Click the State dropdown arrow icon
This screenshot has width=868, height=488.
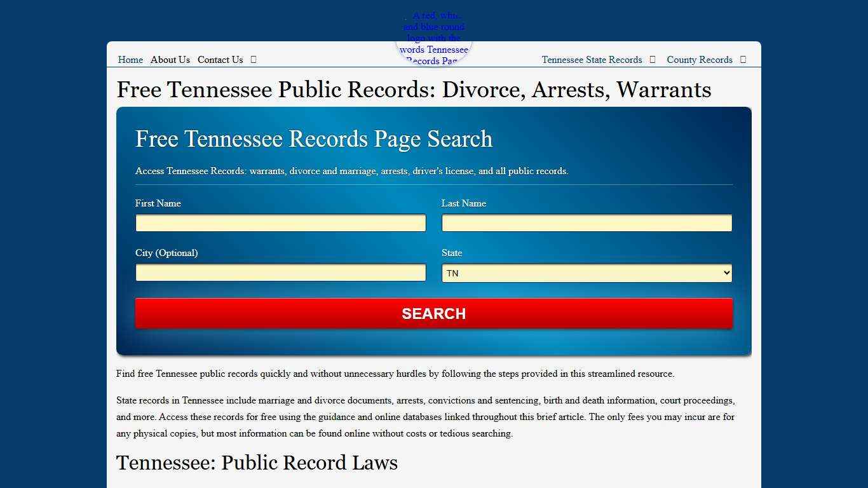[724, 273]
